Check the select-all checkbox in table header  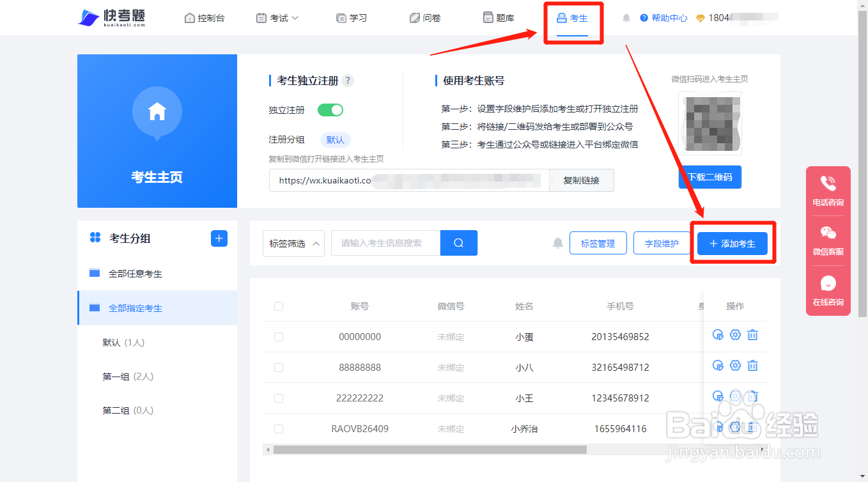[x=279, y=306]
